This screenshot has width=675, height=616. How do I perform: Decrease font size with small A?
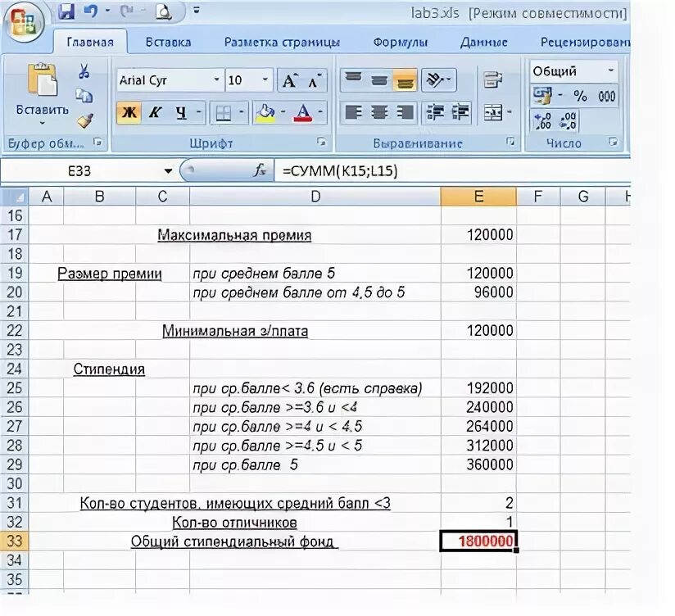pos(315,80)
